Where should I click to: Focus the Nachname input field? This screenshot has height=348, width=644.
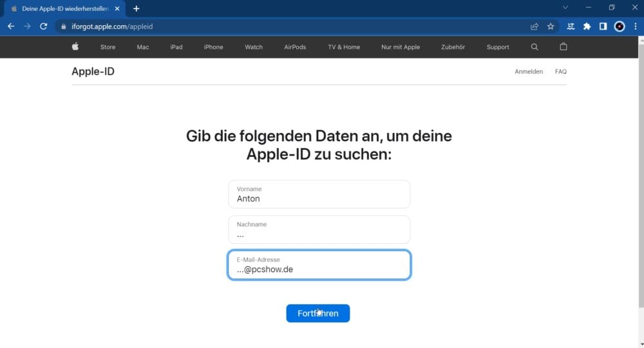(x=319, y=230)
